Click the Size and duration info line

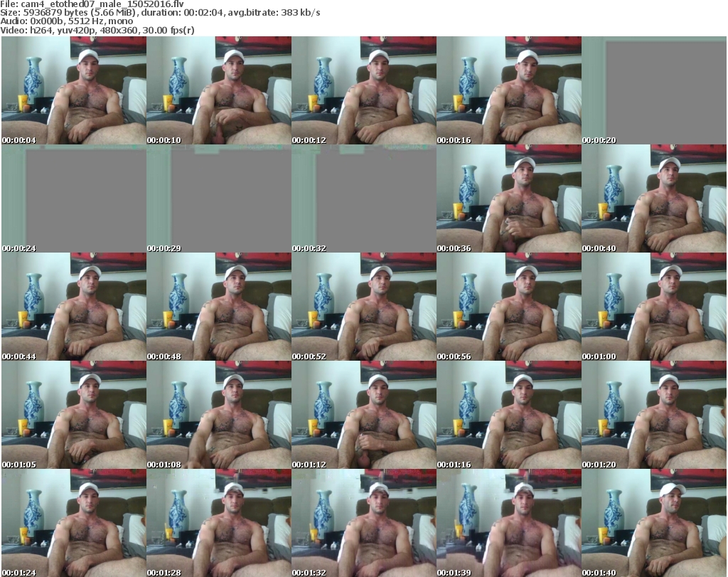coord(160,13)
